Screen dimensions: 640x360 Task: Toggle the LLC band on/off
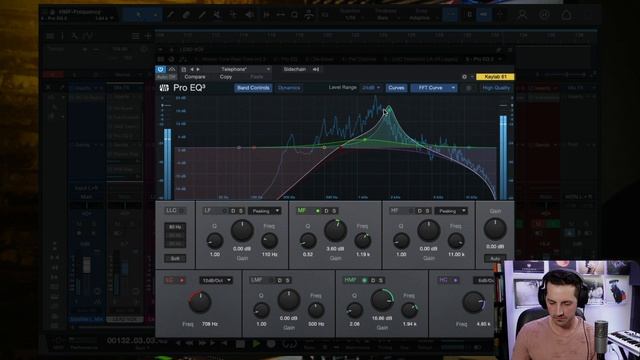(x=182, y=211)
